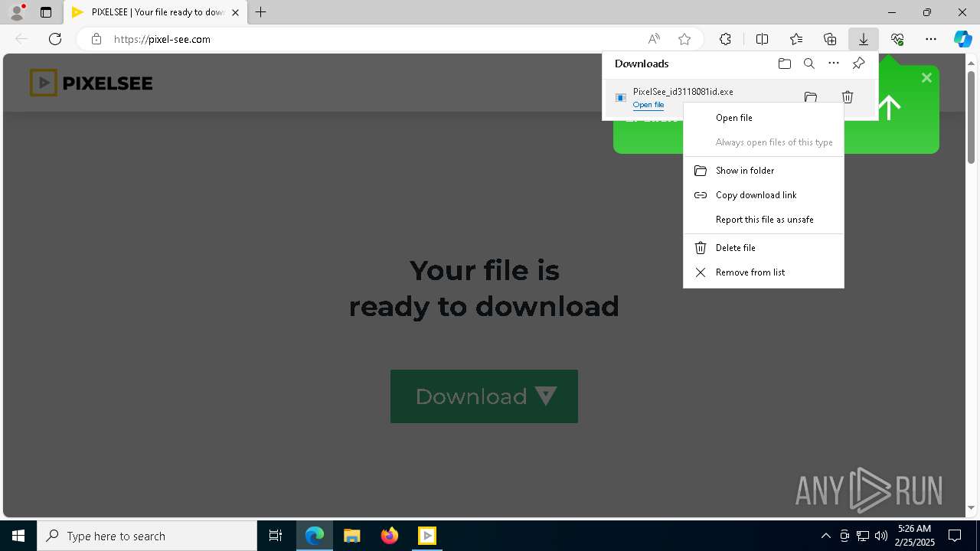The image size is (980, 551).
Task: Open Edge Settings and more menu
Action: pyautogui.click(x=931, y=39)
